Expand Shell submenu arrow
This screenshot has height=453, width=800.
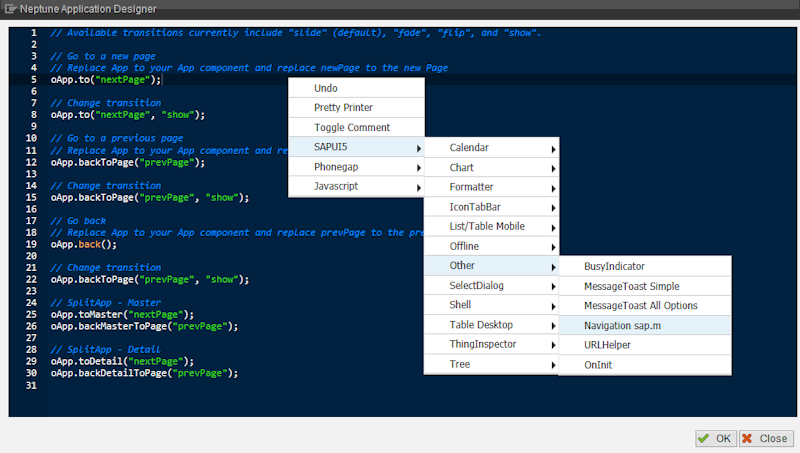tap(554, 306)
